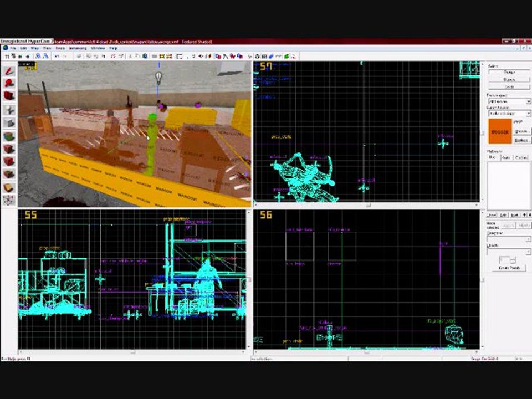Click inside the empty VisGroups list box
532x399 pixels.
tap(509, 186)
